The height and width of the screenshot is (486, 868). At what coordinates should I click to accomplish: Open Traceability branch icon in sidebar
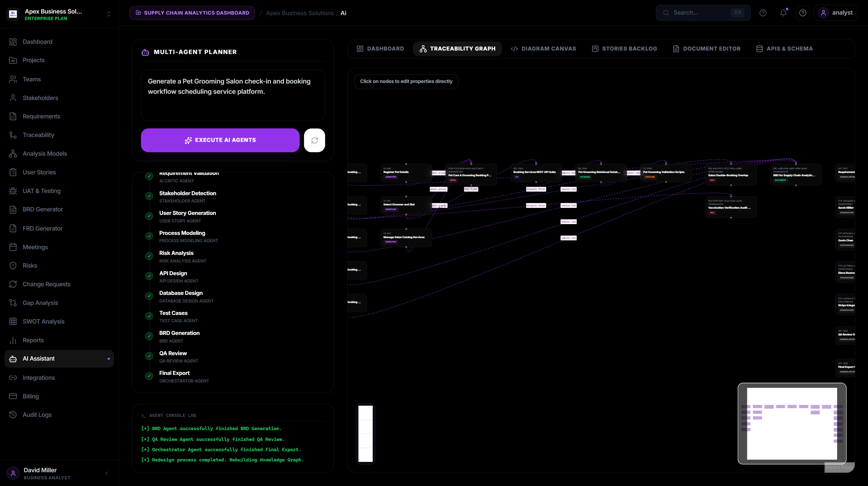[x=13, y=135]
